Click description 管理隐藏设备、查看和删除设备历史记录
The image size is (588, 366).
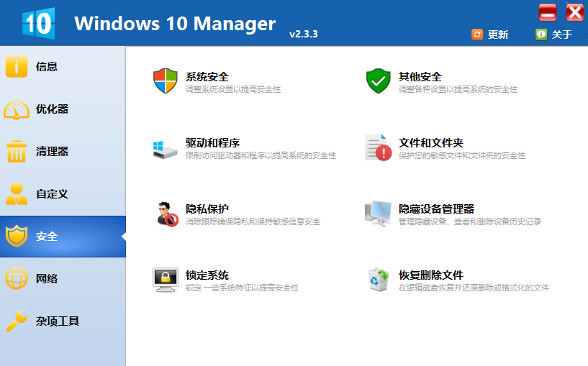click(470, 221)
